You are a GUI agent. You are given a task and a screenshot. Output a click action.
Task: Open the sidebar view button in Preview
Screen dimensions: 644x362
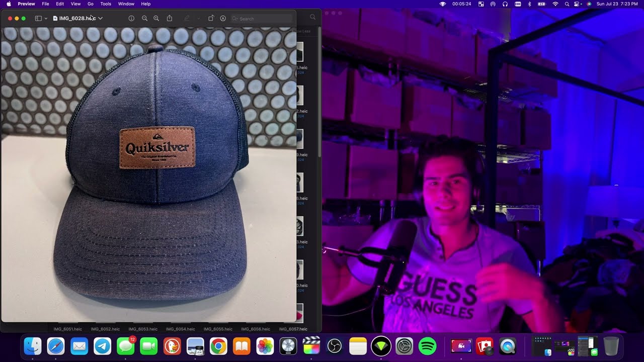(38, 19)
